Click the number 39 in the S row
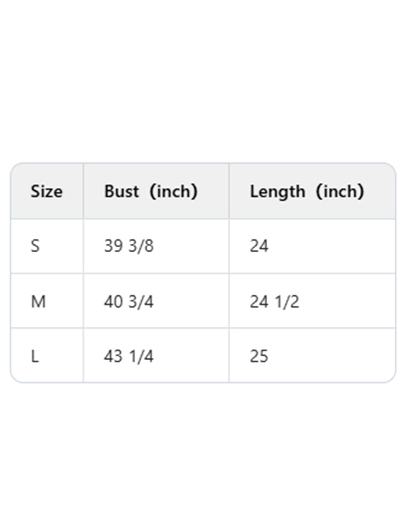Viewport: 405px width, 532px height. point(113,246)
